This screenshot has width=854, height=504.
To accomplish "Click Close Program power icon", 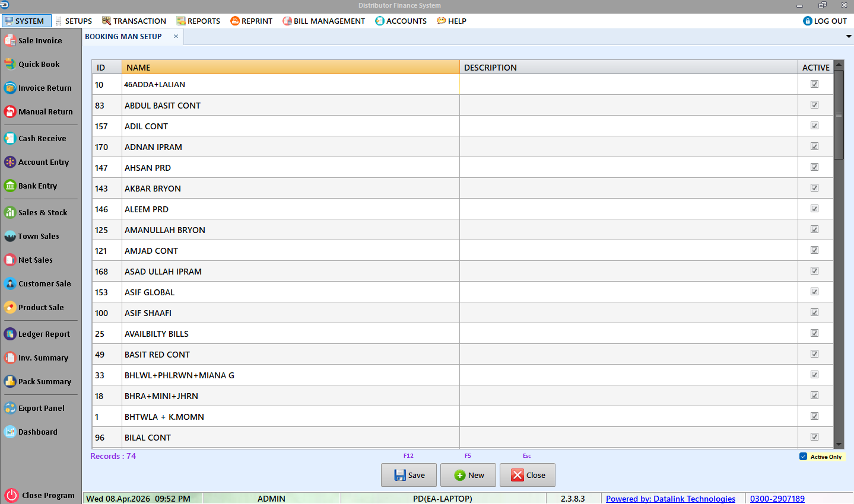I will point(11,495).
